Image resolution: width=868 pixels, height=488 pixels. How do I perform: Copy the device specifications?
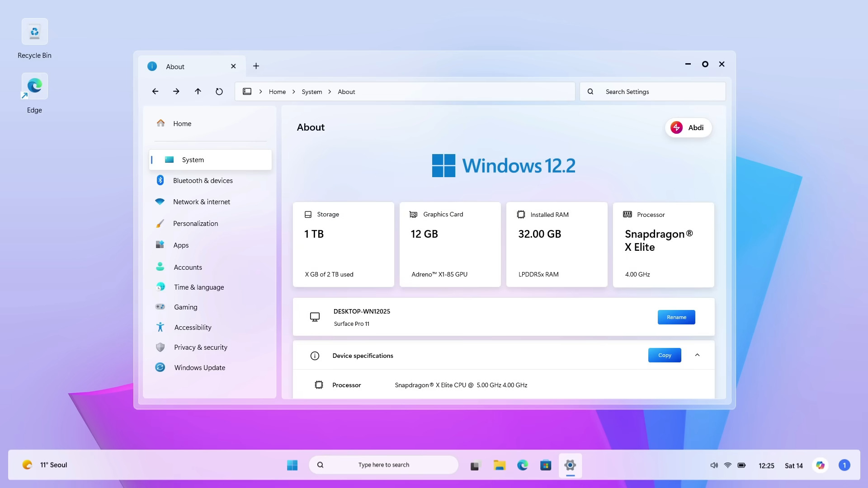[664, 355]
